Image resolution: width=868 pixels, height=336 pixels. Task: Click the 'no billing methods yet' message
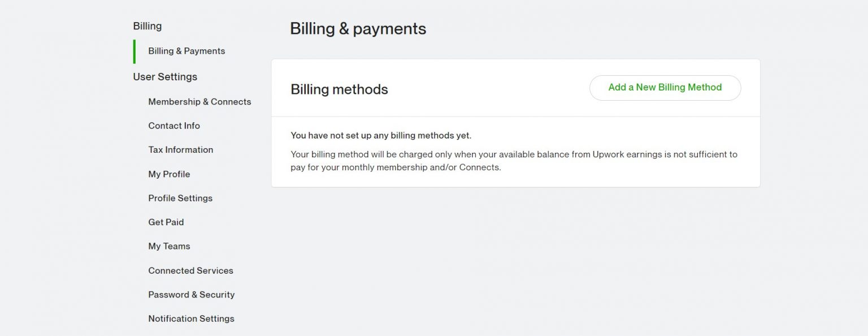[380, 136]
